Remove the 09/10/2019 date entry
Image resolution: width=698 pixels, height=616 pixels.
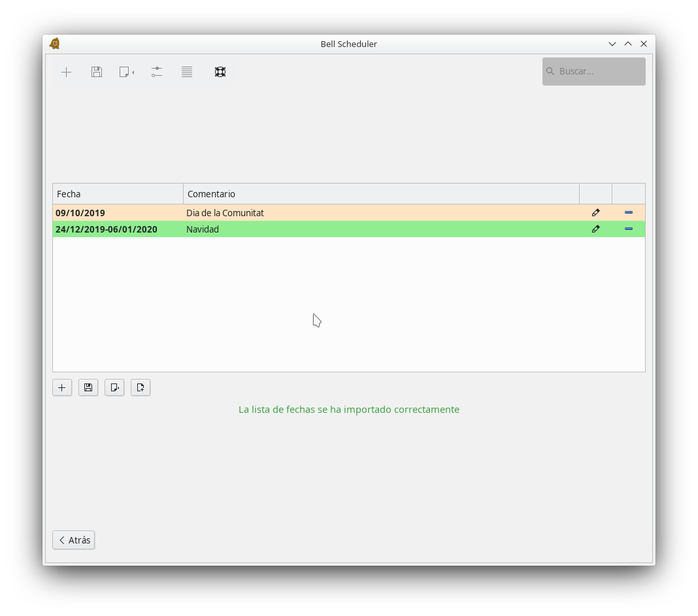(x=629, y=213)
